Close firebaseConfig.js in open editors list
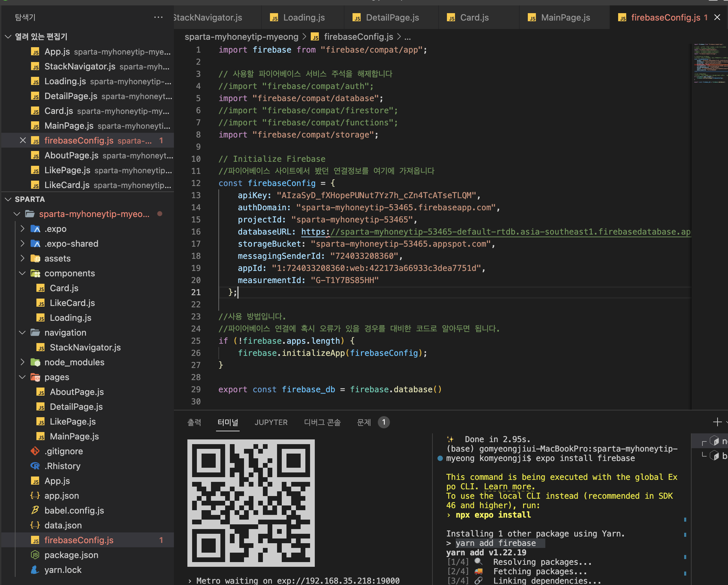 (23, 141)
